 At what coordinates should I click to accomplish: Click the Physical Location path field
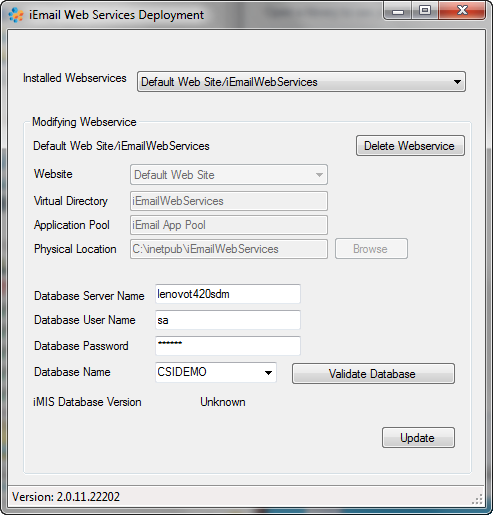click(x=229, y=249)
